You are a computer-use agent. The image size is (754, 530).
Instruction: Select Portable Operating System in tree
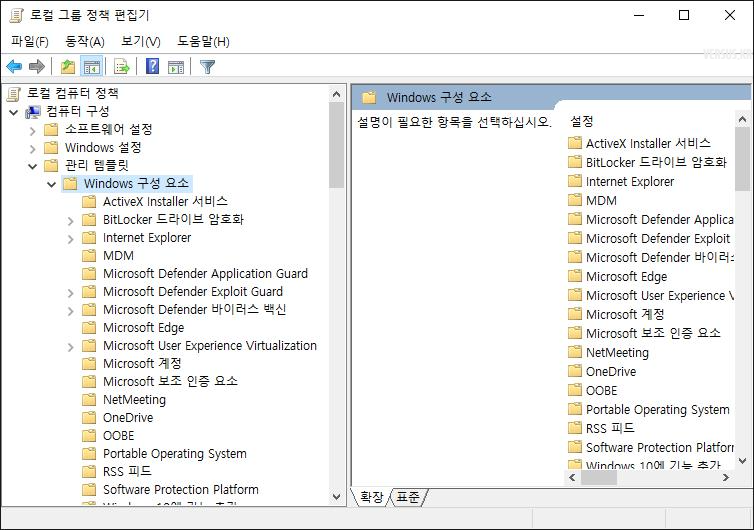pyautogui.click(x=175, y=453)
